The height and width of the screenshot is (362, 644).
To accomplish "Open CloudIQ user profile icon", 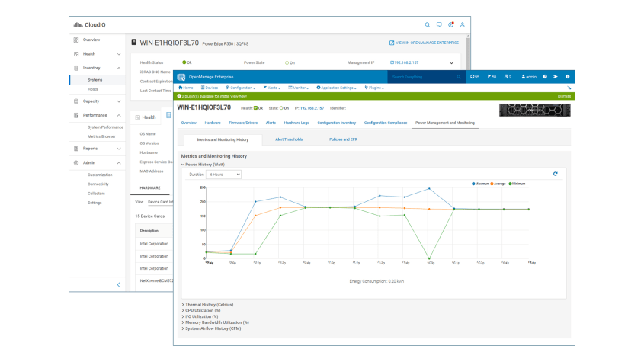I will click(x=462, y=25).
